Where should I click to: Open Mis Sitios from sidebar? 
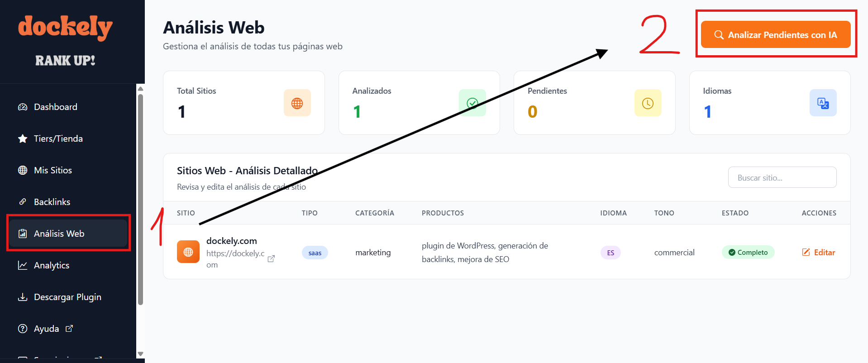(52, 170)
